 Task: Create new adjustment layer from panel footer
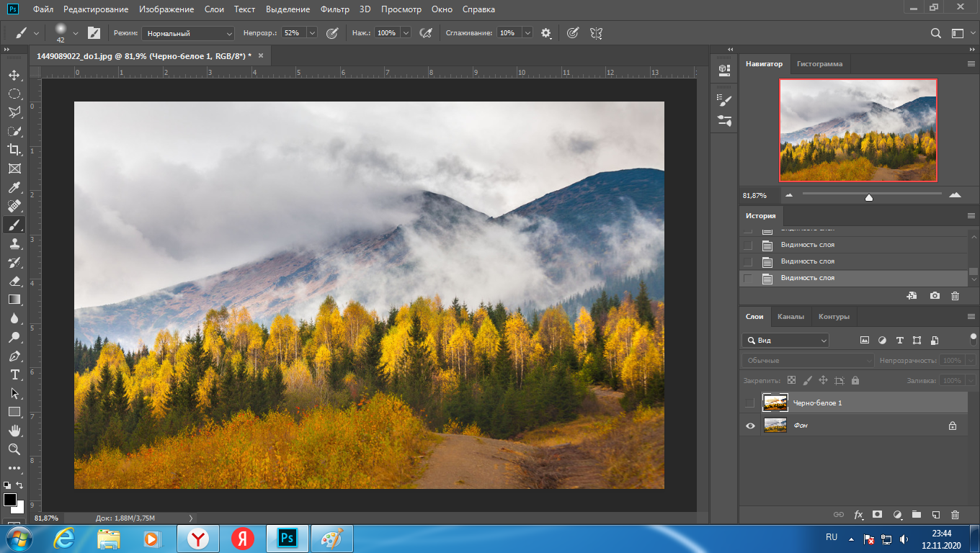[897, 515]
